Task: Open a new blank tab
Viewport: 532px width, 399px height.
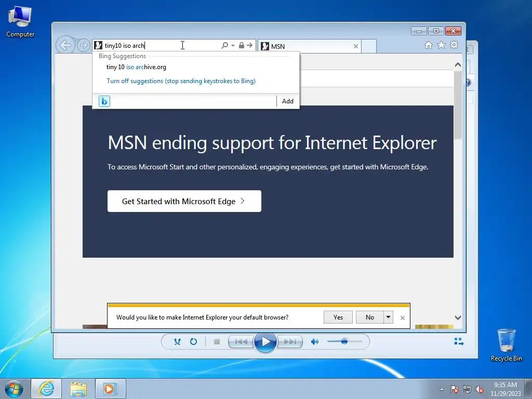Action: pos(369,46)
